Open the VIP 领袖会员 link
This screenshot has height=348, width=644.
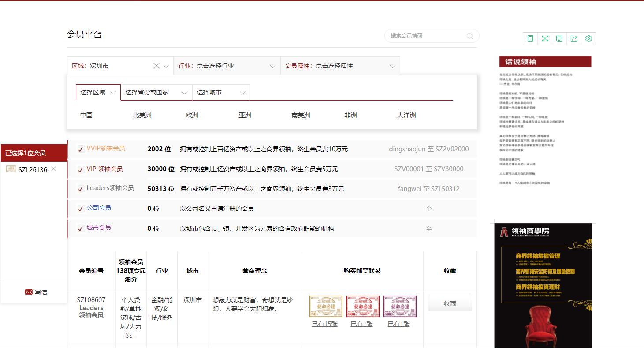(104, 168)
